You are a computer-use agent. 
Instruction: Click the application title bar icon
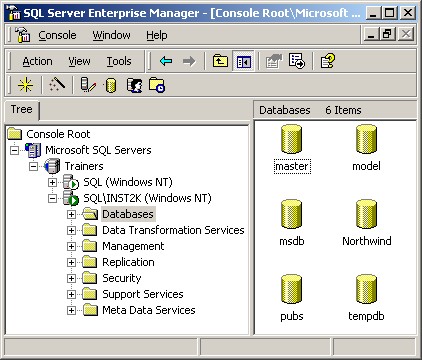pyautogui.click(x=14, y=13)
